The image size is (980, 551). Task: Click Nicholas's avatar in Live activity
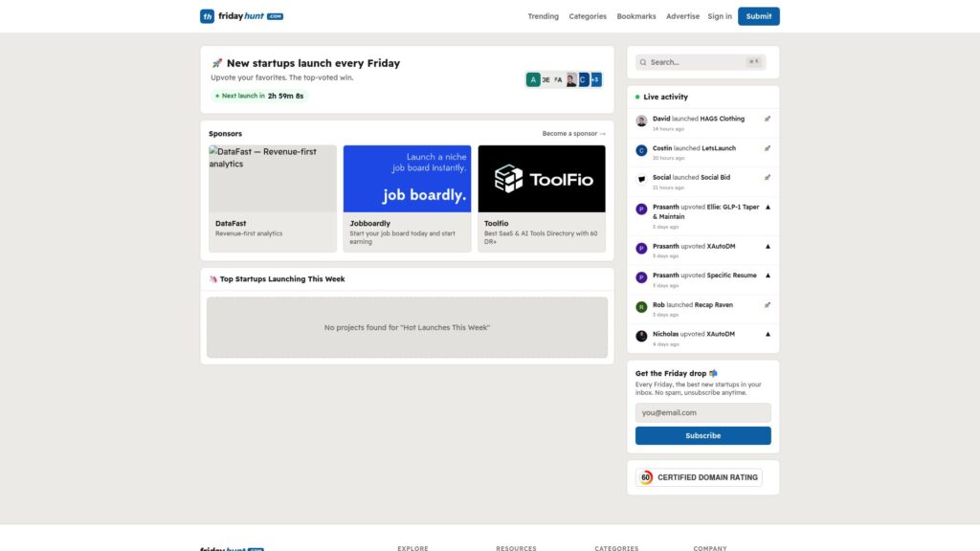641,336
